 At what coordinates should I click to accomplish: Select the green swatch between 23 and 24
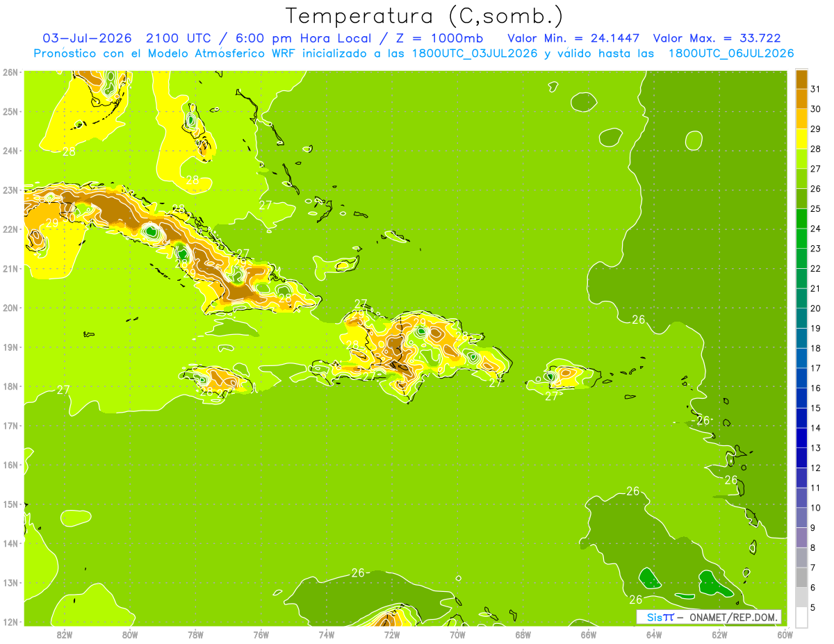pos(801,238)
